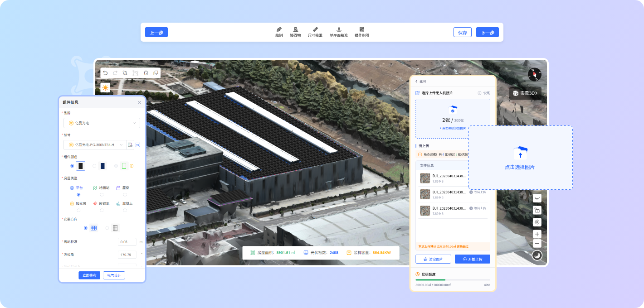Open the 型号 model dropdown
644x308 pixels.
95,145
